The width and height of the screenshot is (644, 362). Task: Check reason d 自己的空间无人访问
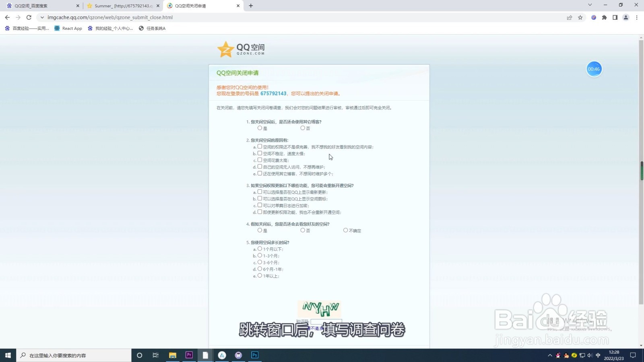coord(260,167)
